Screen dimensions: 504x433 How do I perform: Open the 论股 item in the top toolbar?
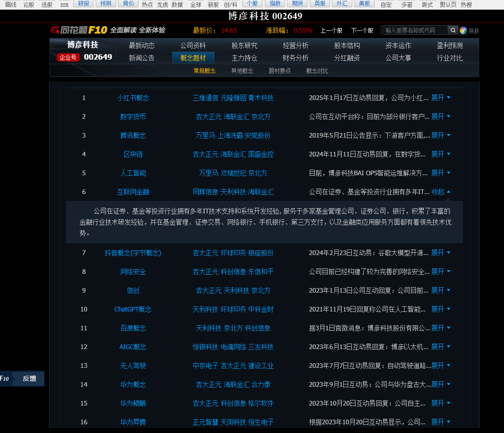(28, 5)
